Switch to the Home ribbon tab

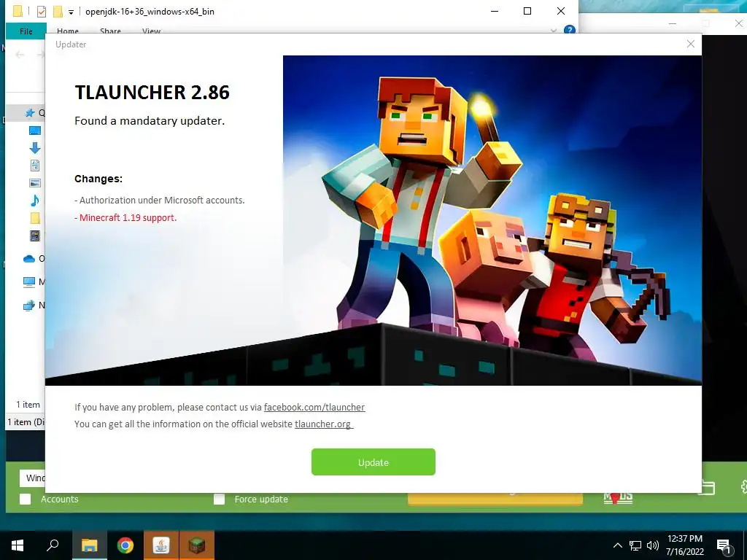point(68,31)
